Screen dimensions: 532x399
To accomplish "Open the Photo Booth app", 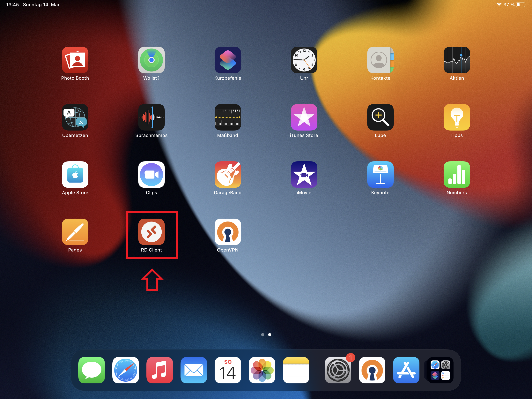I will [75, 60].
